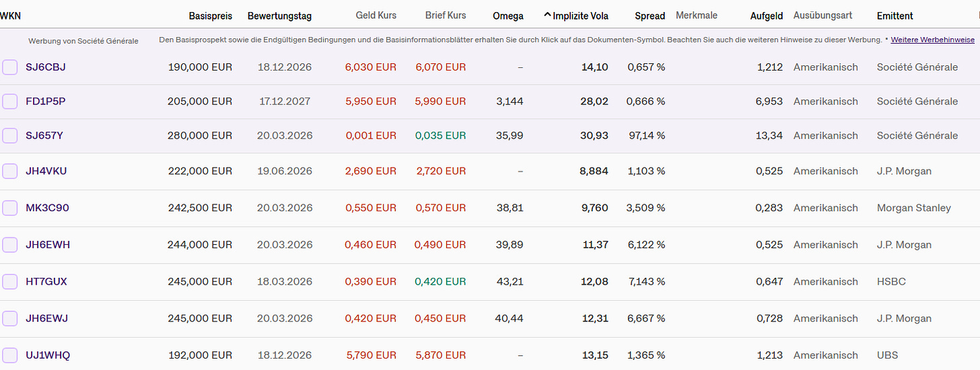Tick the checkbox for SJ6CBJ
Image resolution: width=980 pixels, height=370 pixels.
(x=9, y=67)
